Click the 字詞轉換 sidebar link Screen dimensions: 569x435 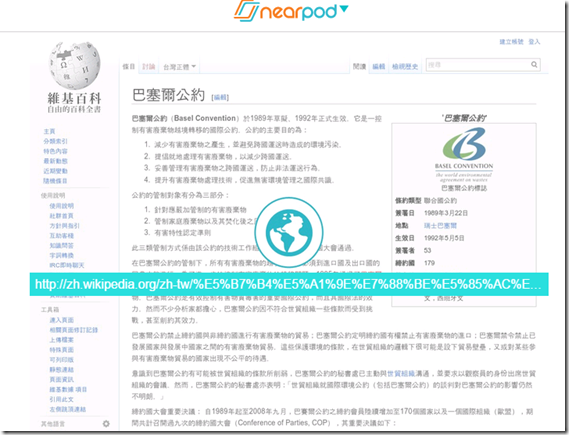click(62, 255)
